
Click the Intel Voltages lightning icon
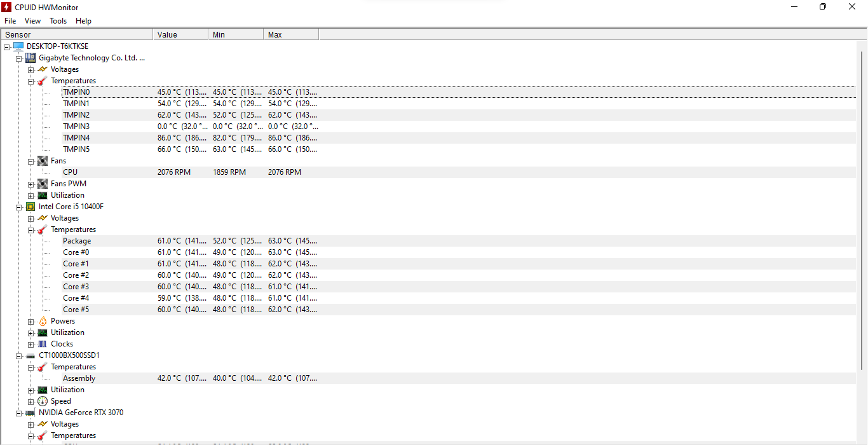pos(43,218)
